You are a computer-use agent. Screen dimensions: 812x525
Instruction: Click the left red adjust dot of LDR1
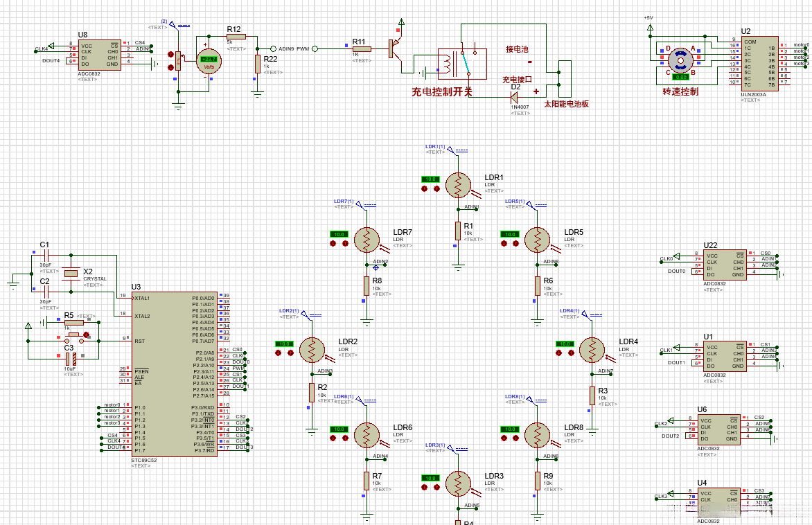(x=424, y=188)
